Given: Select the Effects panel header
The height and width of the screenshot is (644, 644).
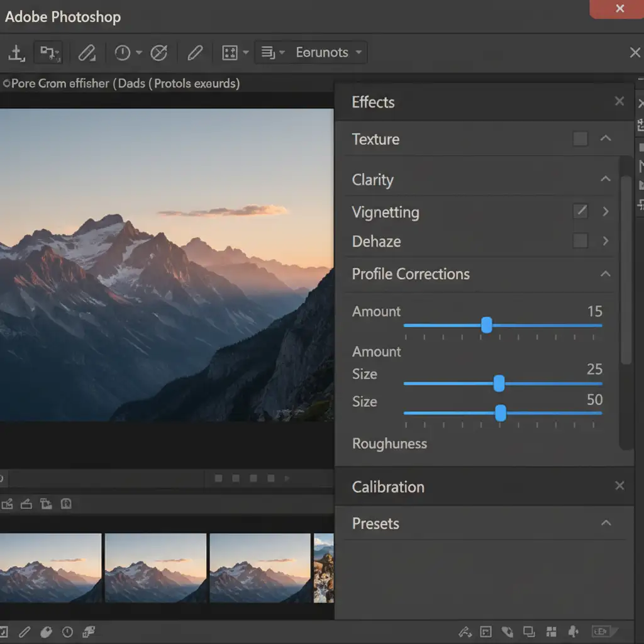Looking at the screenshot, I should tap(373, 103).
